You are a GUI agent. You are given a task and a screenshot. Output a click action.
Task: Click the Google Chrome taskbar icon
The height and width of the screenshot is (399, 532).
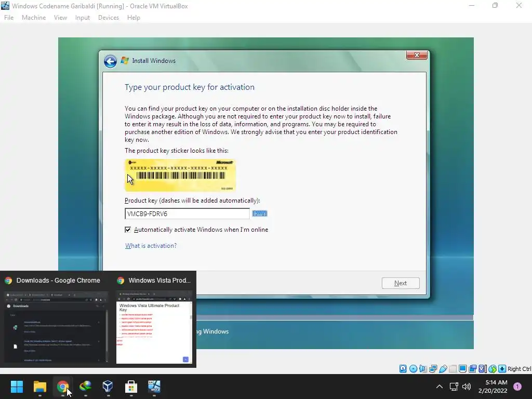[62, 387]
